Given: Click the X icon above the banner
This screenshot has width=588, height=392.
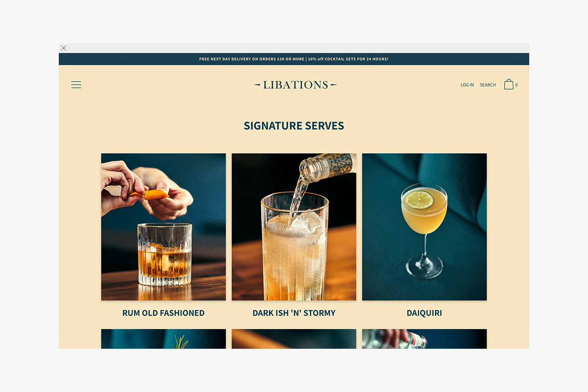Looking at the screenshot, I should [x=64, y=48].
